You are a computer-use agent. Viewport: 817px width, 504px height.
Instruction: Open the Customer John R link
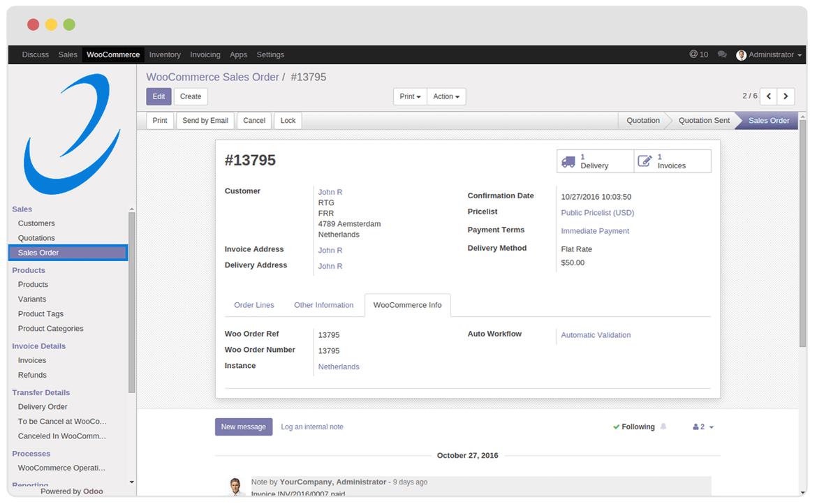point(330,192)
